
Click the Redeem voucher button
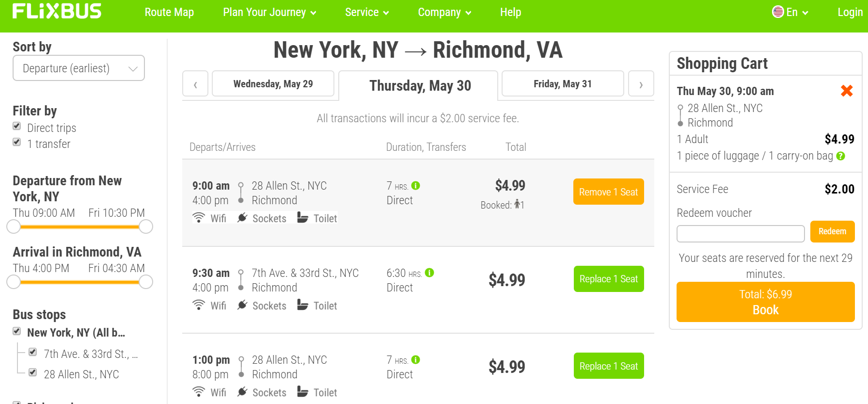(832, 232)
